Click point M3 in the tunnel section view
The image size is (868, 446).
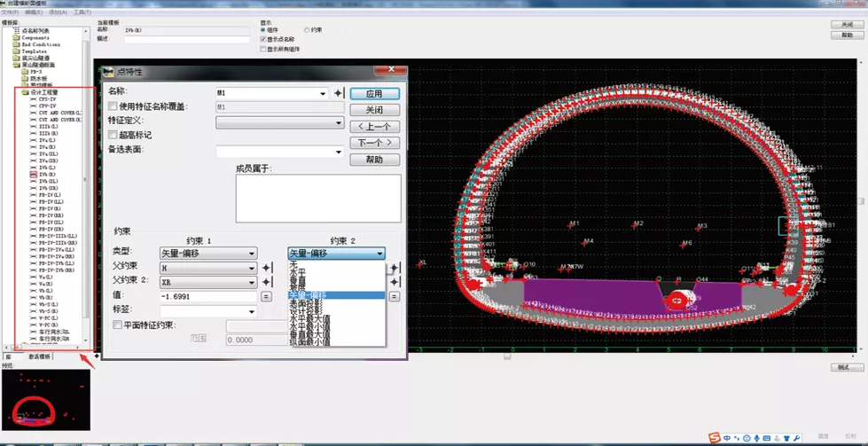click(699, 228)
